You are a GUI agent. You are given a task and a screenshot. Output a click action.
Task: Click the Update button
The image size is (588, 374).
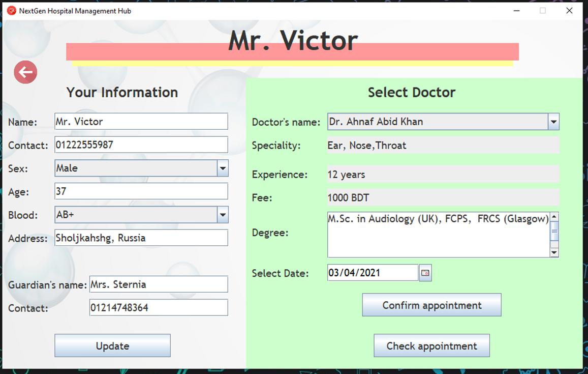coord(112,345)
